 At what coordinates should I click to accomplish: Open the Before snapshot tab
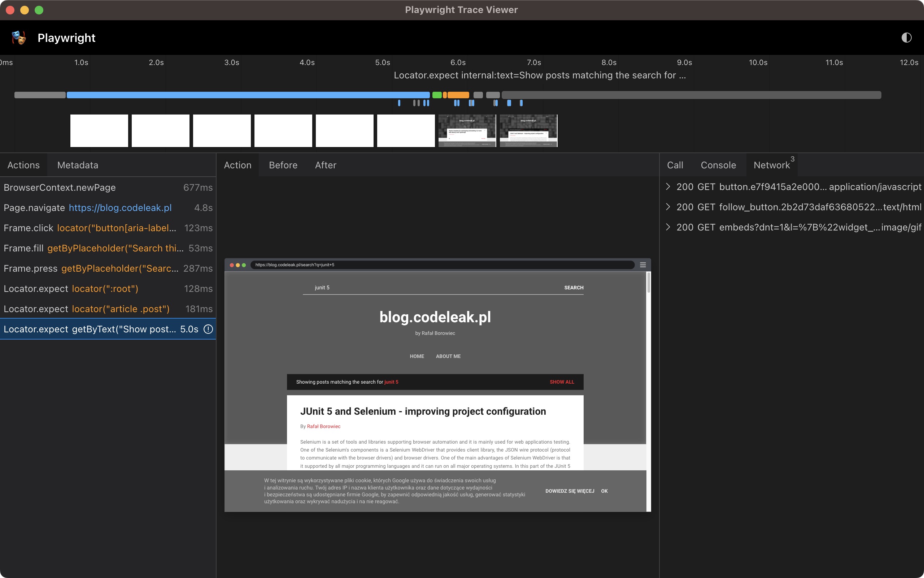click(x=283, y=165)
